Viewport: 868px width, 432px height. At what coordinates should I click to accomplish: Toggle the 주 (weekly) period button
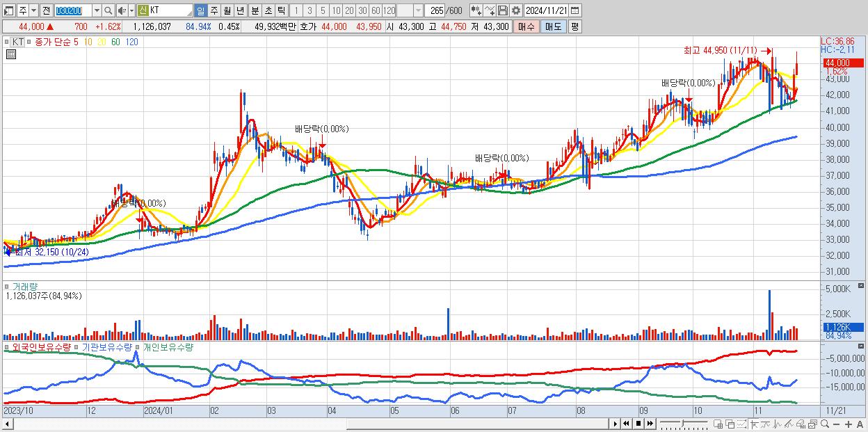[x=214, y=10]
